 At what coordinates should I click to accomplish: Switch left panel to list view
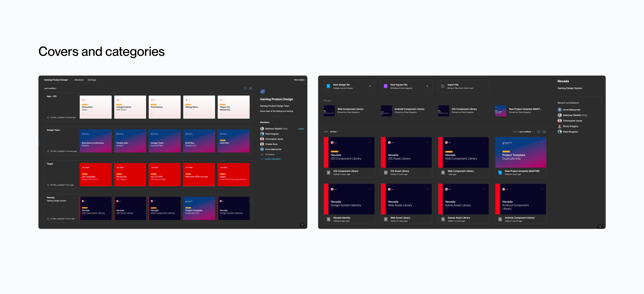click(x=250, y=88)
